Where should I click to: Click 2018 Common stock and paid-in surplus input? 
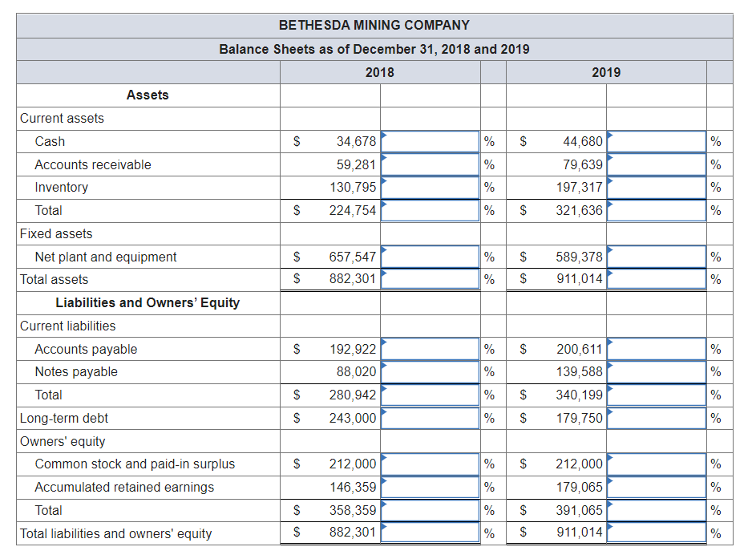click(430, 464)
